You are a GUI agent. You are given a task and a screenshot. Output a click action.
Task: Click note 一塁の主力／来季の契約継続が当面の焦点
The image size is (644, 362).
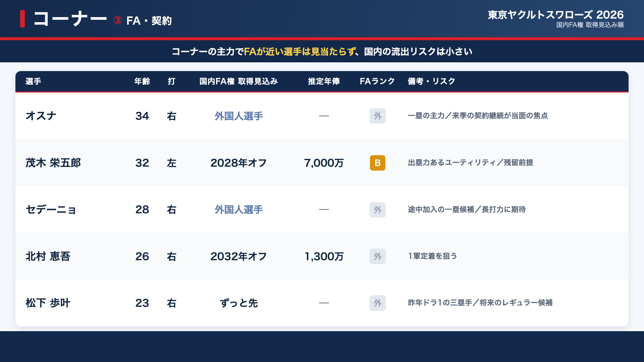(x=478, y=116)
